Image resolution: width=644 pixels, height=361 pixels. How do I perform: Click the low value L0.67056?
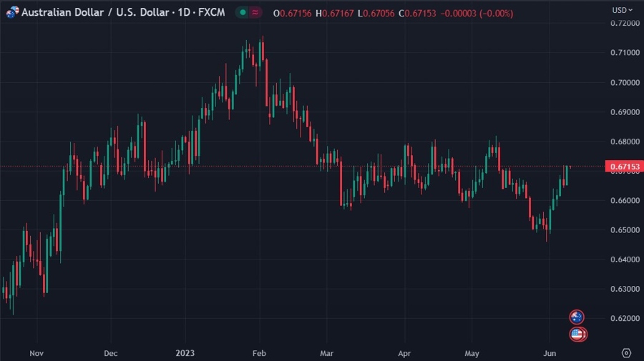click(x=376, y=13)
